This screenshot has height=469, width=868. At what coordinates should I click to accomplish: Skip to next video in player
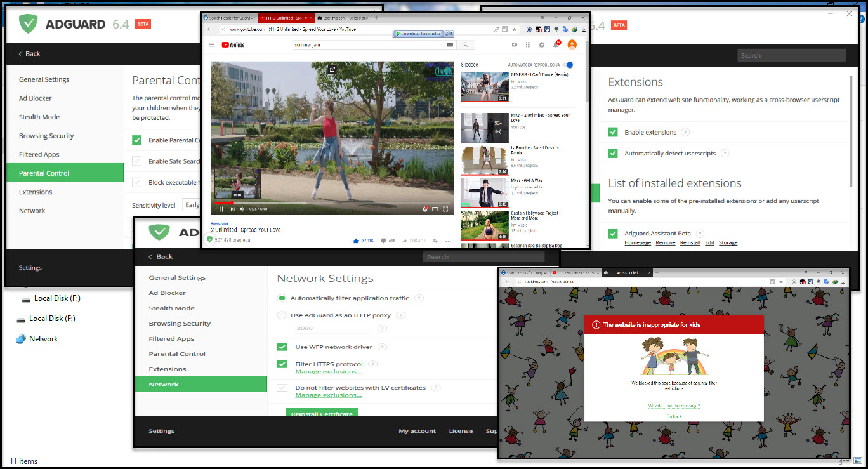coord(233,209)
